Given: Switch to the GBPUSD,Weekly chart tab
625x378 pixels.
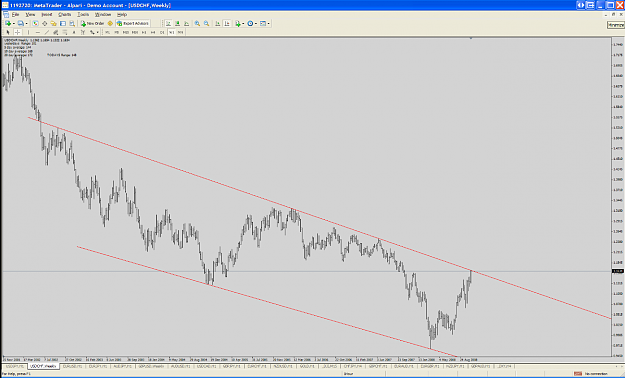Looking at the screenshot, I should pos(151,366).
